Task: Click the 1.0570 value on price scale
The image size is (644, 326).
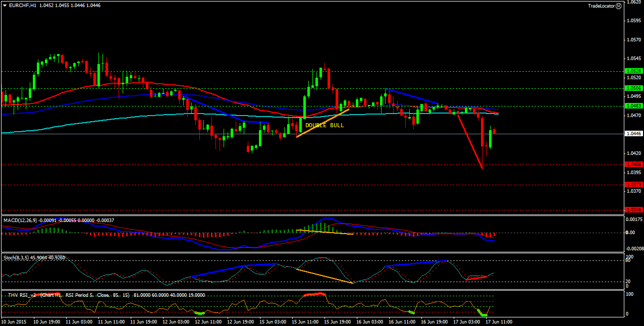Action: click(633, 40)
